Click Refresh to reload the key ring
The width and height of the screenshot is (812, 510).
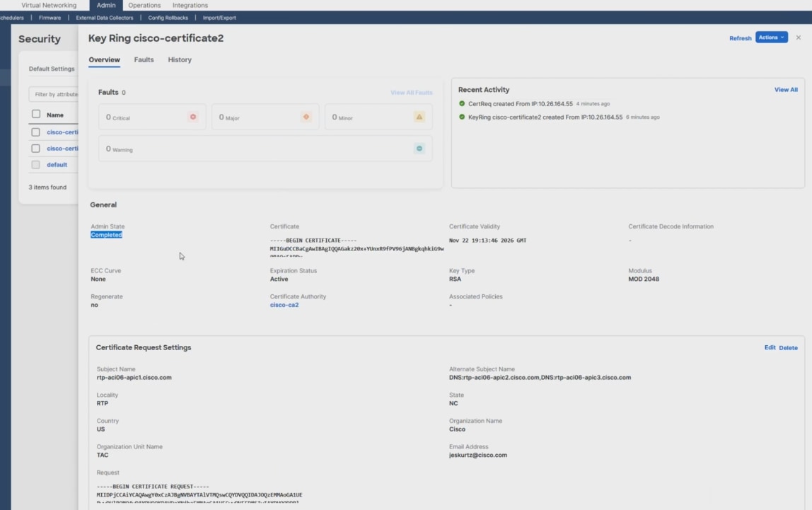click(740, 37)
